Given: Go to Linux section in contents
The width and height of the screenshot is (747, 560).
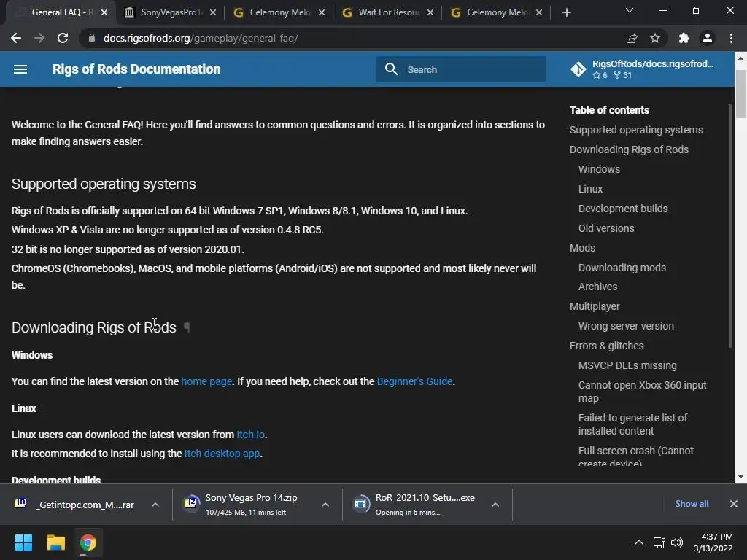Looking at the screenshot, I should (x=590, y=189).
